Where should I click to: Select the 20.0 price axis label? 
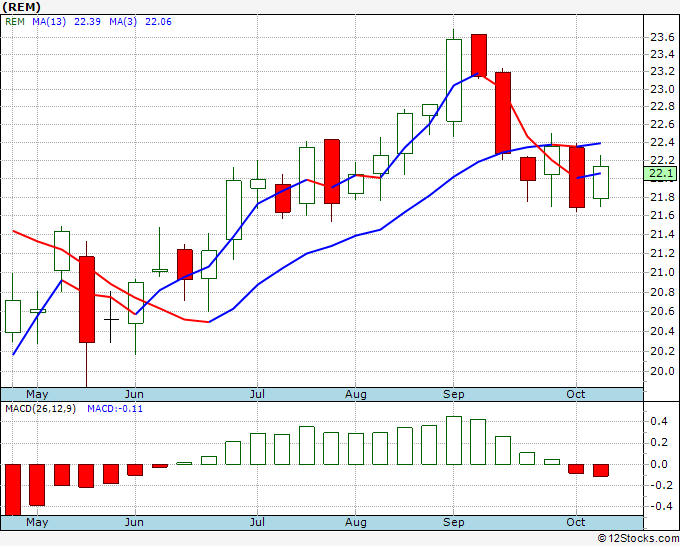(662, 371)
